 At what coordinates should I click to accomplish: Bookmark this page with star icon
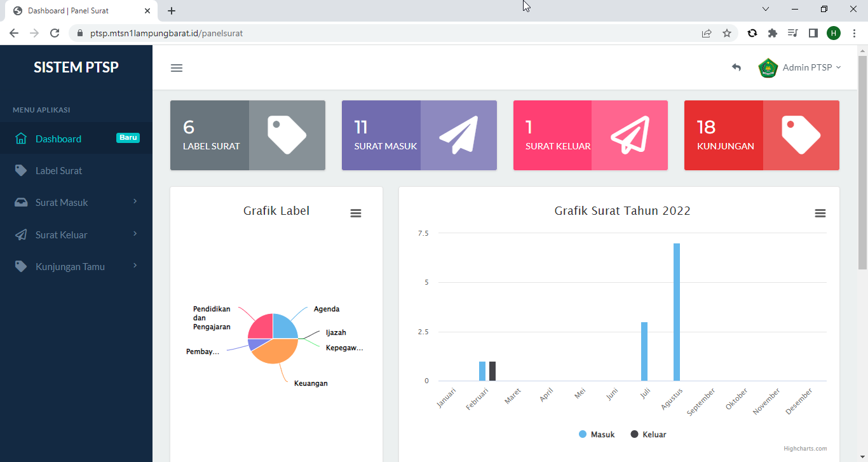click(727, 33)
